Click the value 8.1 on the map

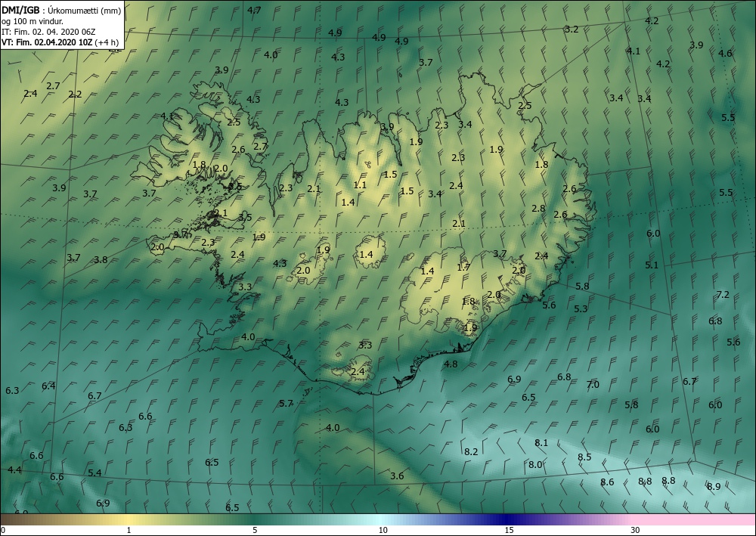pos(541,442)
